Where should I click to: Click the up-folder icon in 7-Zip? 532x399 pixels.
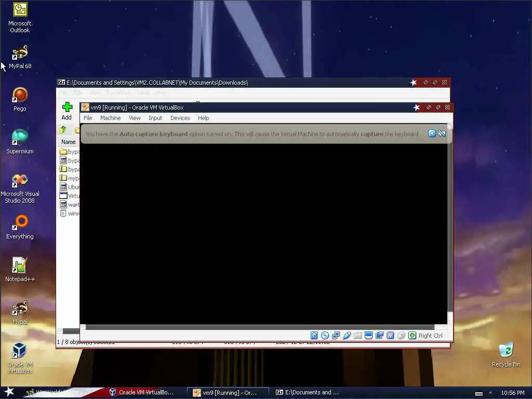(63, 129)
